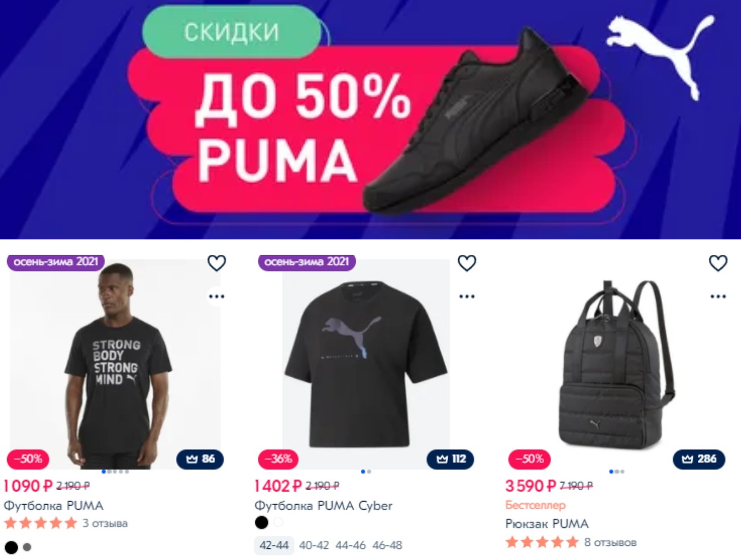The image size is (741, 560).
Task: Add Футболка PUMA to favorites heart
Action: pyautogui.click(x=216, y=263)
